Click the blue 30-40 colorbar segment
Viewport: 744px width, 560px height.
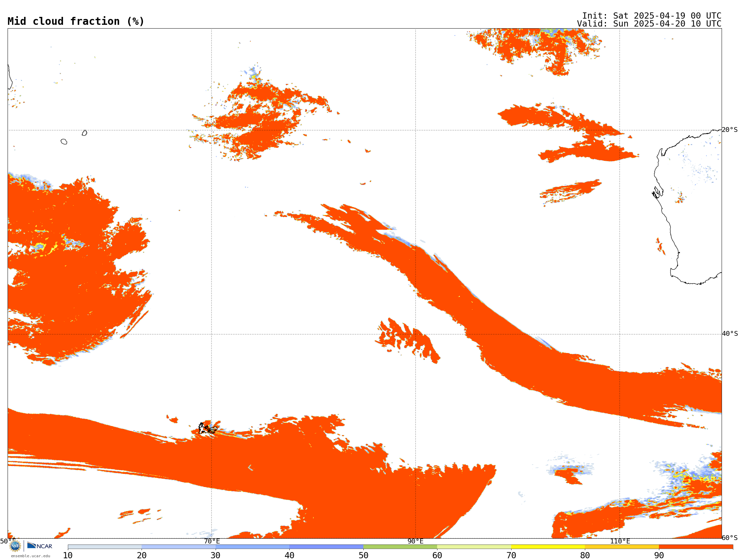coord(252,547)
